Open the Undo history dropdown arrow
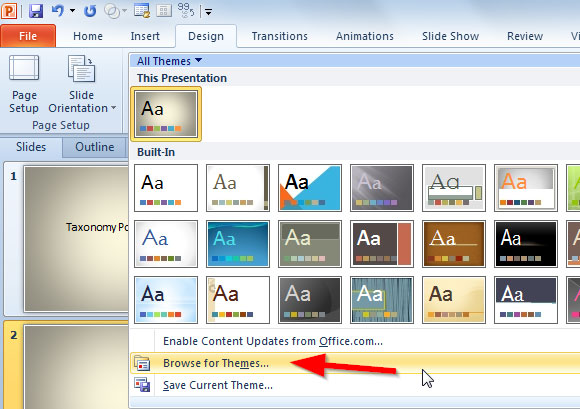Viewport: 580px width, 409px height. pos(72,11)
